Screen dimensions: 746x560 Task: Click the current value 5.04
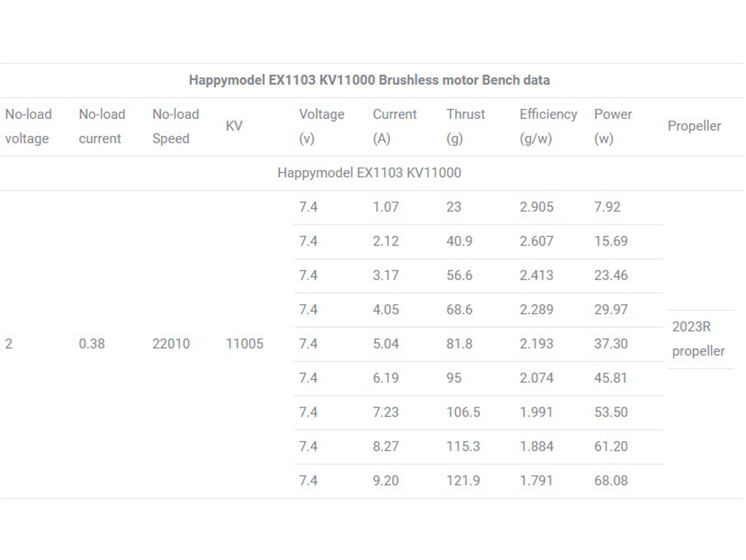(386, 344)
